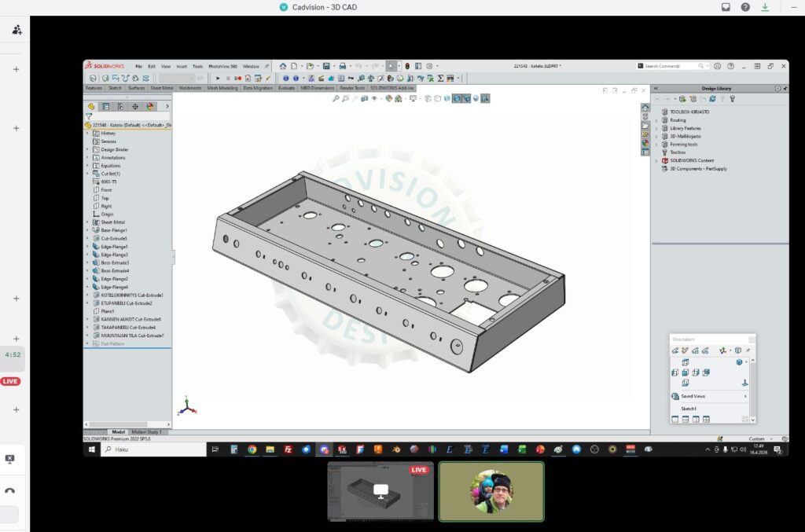Toggle the Shaded With Edges display style
805x532 pixels.
click(x=456, y=98)
